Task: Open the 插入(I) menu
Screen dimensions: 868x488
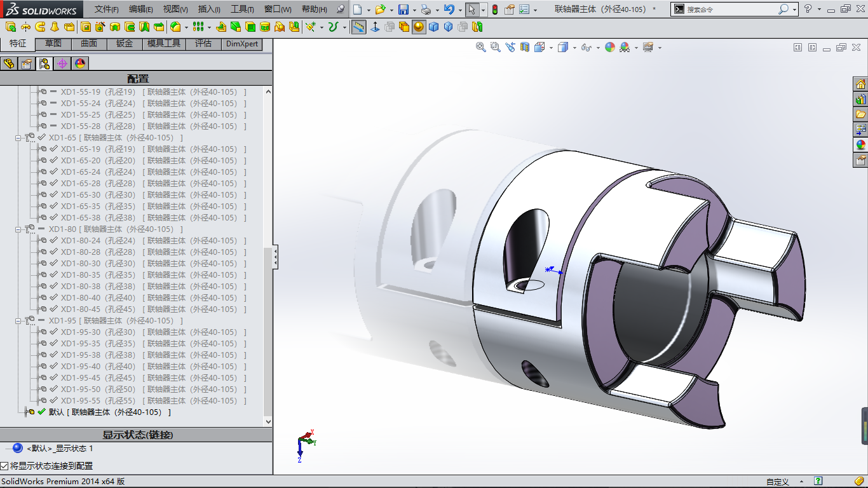Action: pos(209,10)
